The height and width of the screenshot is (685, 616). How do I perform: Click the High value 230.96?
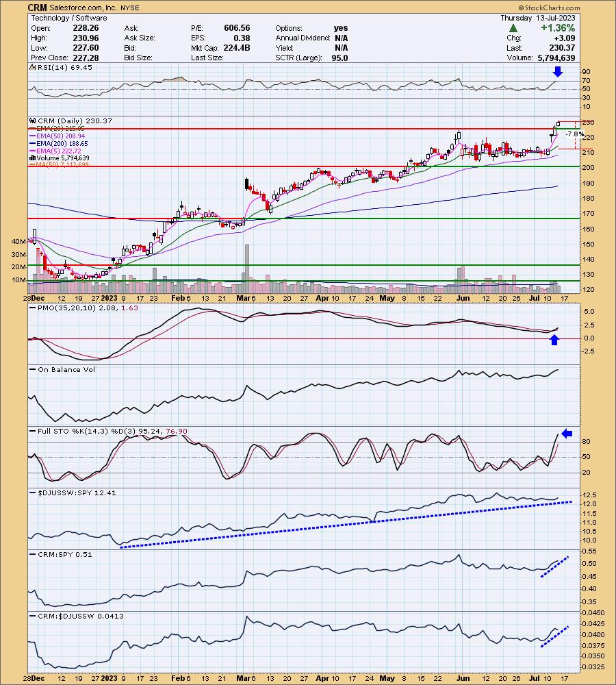(x=86, y=38)
